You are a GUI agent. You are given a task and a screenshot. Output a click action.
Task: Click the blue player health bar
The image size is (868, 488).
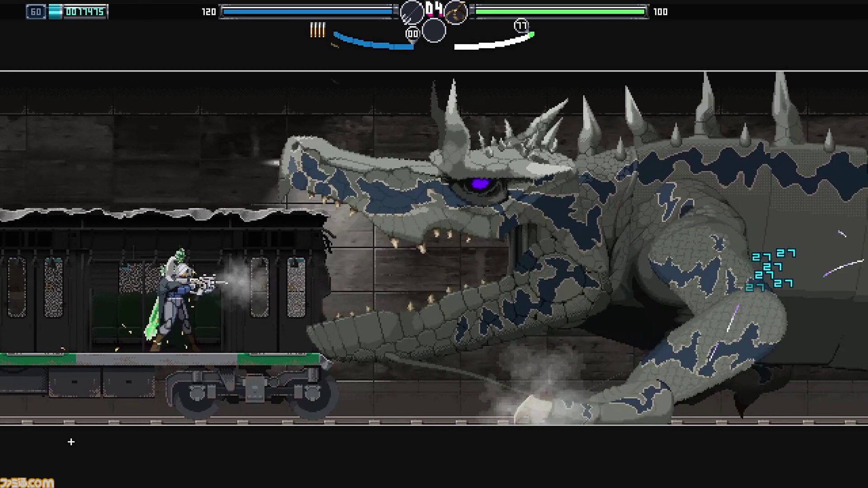tap(307, 12)
